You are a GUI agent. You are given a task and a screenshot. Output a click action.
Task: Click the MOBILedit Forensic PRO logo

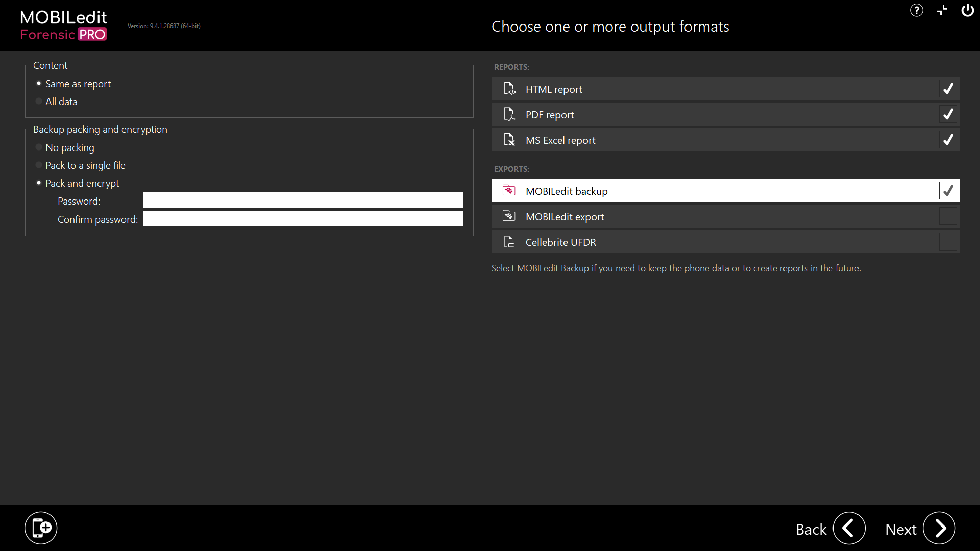point(63,25)
